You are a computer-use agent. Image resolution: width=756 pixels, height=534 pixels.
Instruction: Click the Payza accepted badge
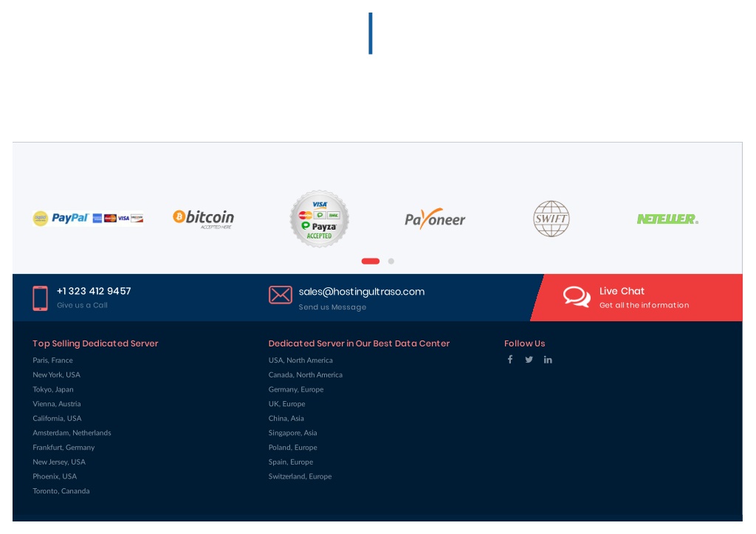click(x=319, y=219)
